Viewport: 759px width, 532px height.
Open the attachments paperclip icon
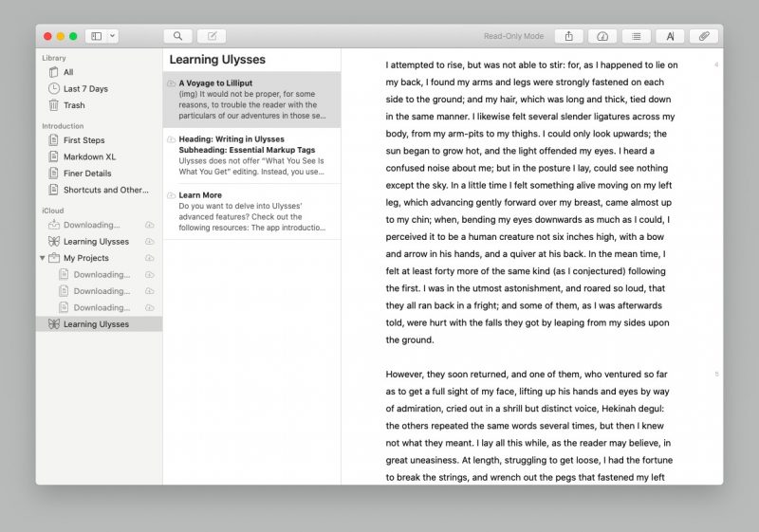click(704, 36)
